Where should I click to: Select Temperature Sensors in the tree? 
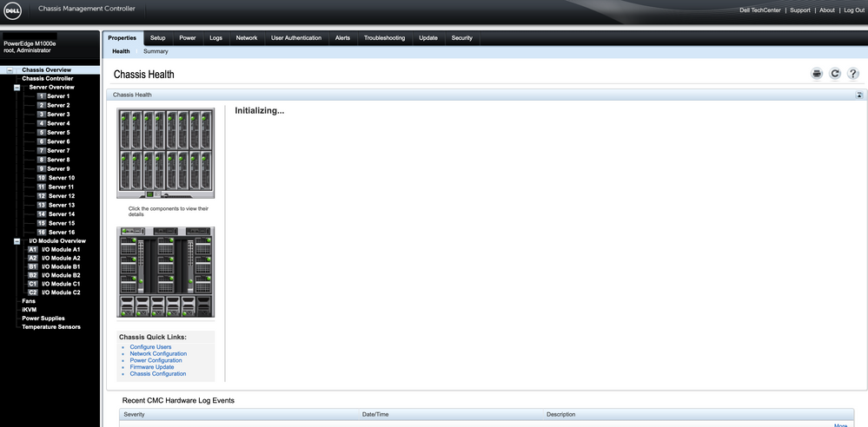pos(51,327)
